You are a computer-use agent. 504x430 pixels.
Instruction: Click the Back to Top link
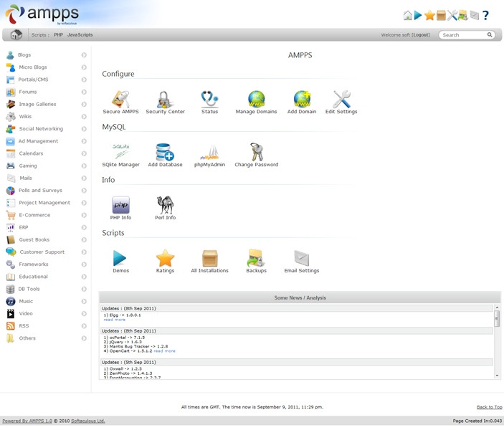[489, 407]
